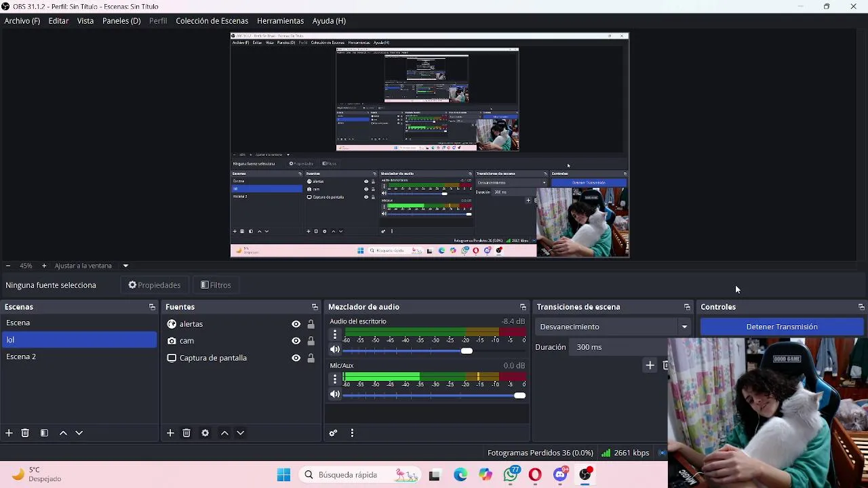Select the Escena scene
The image size is (868, 488).
point(79,323)
